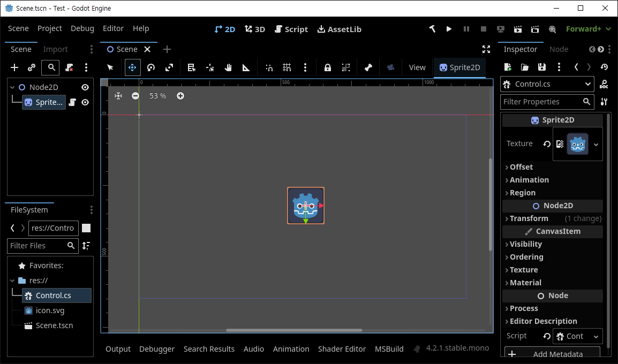The width and height of the screenshot is (618, 364).
Task: Zoom out the 2D viewport
Action: (x=135, y=96)
